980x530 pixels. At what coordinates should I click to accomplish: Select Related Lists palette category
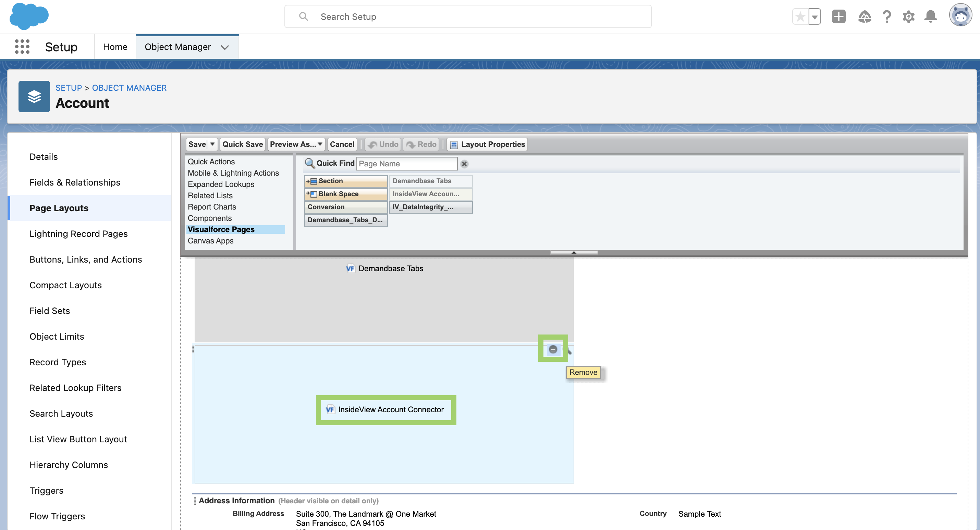pos(210,195)
